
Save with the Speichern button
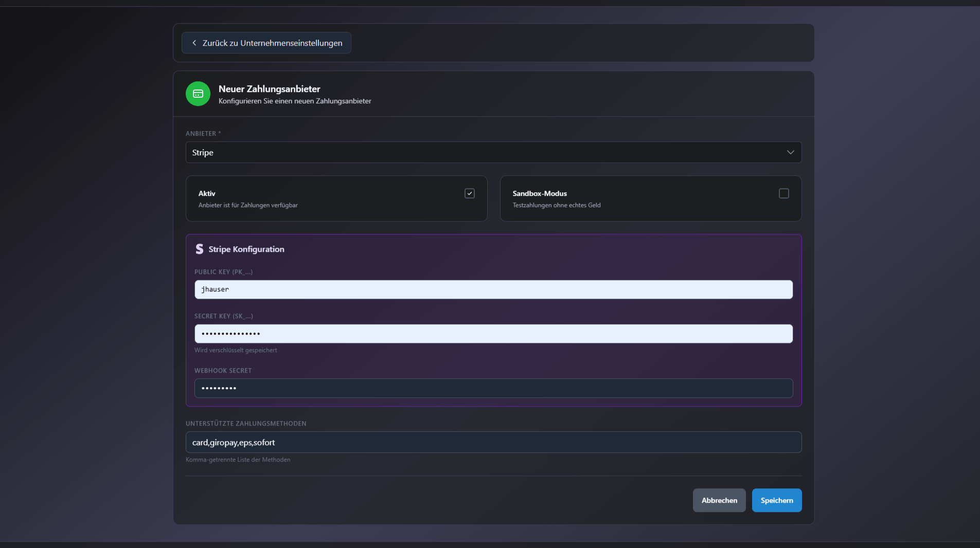[776, 500]
